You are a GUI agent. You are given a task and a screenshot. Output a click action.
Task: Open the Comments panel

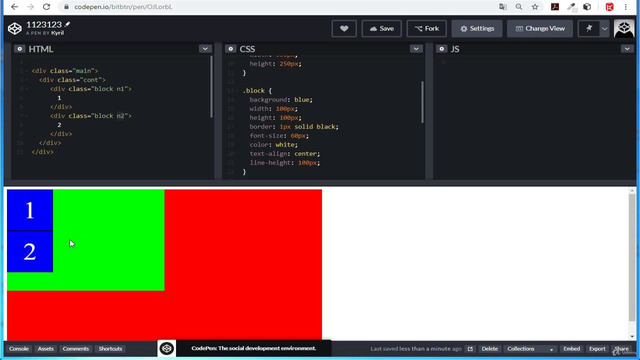tap(76, 349)
